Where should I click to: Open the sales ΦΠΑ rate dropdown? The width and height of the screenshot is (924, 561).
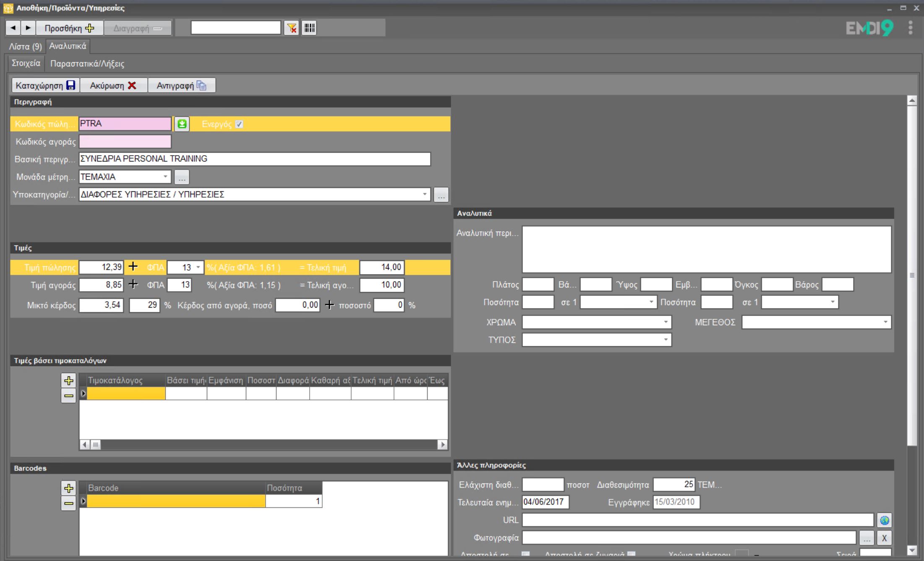click(x=198, y=267)
